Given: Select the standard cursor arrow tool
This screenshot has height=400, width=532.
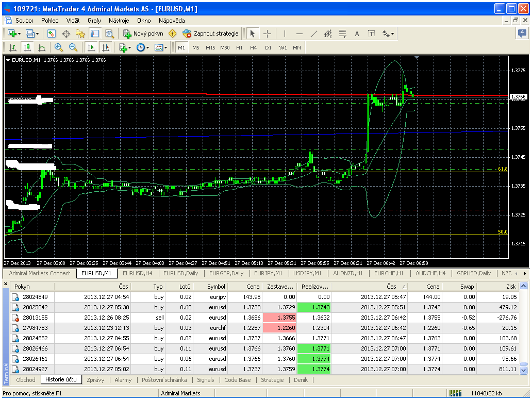Looking at the screenshot, I should pos(252,34).
